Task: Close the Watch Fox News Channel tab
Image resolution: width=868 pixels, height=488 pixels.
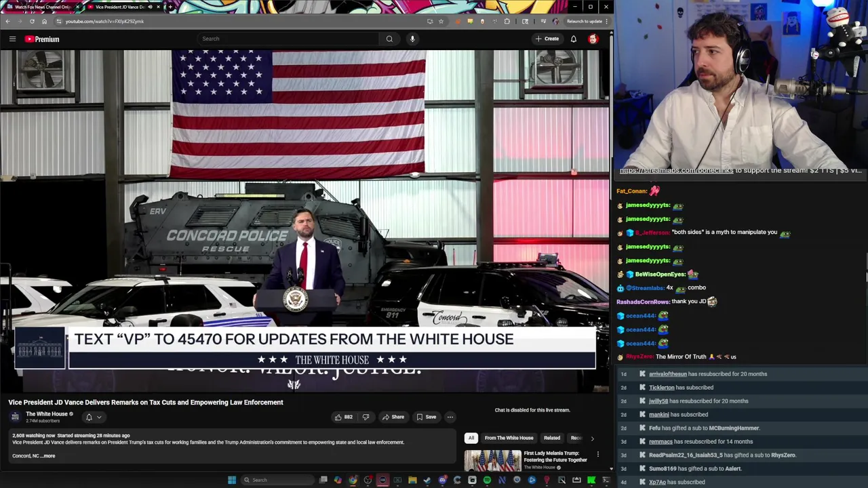Action: 77,7
